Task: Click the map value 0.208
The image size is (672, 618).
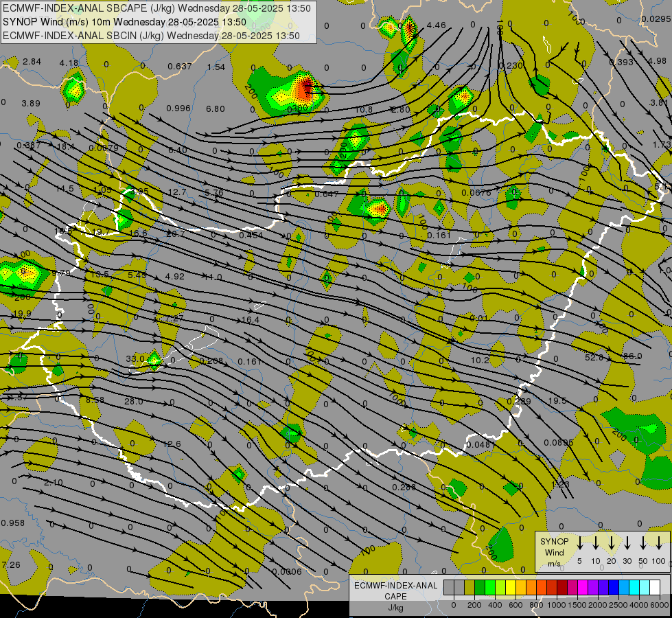Action: click(211, 361)
